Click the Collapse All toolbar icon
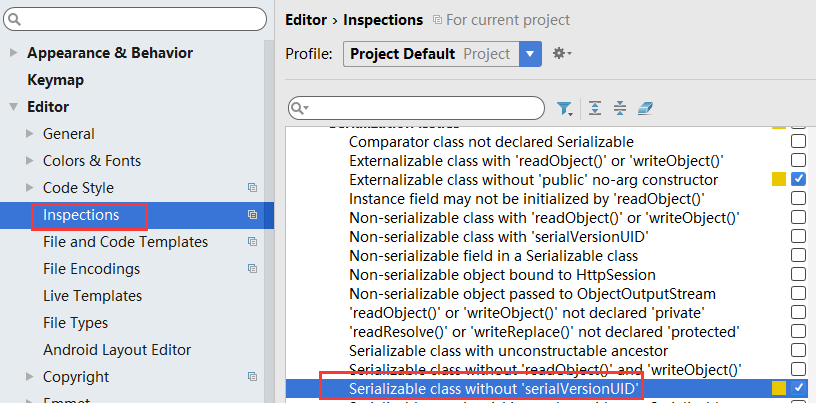 620,108
